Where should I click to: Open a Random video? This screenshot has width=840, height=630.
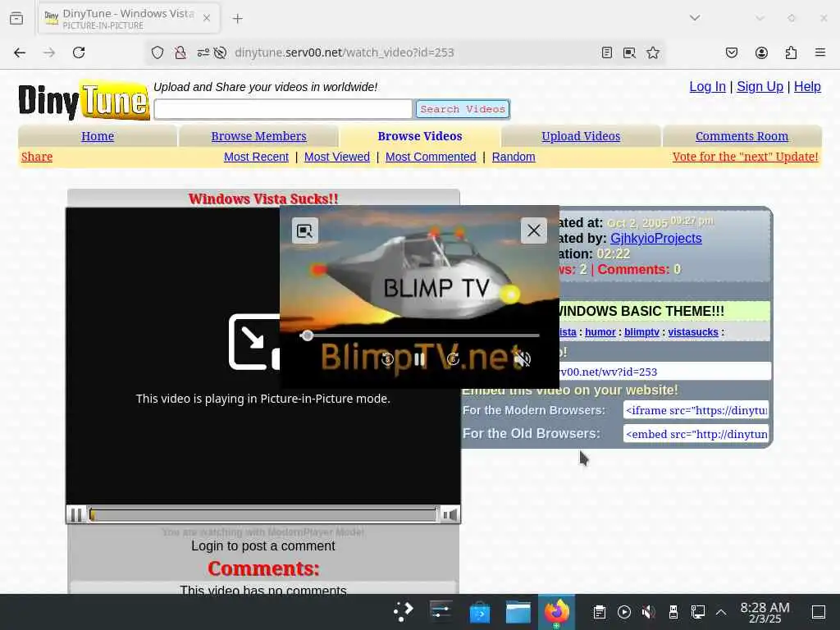tap(514, 157)
